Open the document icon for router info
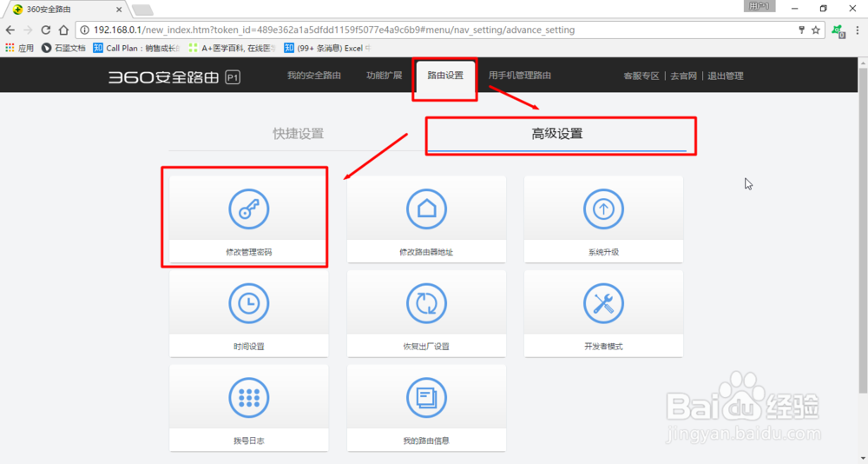This screenshot has height=464, width=868. (x=426, y=397)
